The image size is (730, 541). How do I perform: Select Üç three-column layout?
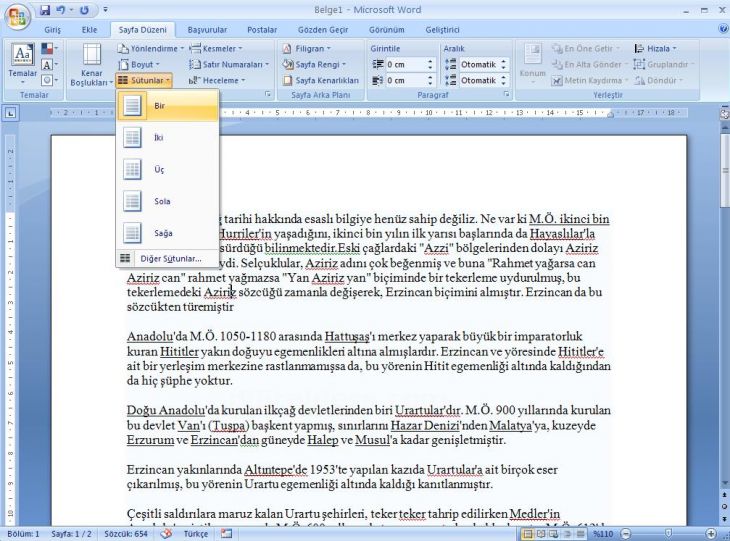[168, 169]
